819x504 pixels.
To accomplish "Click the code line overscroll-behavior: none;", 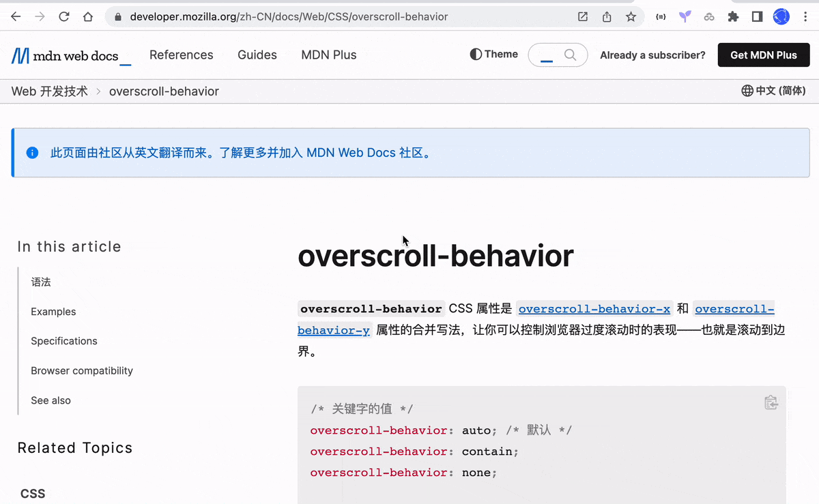I will pyautogui.click(x=403, y=473).
